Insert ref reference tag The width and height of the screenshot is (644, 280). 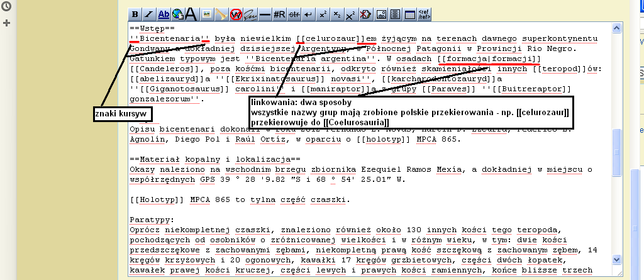pos(425,14)
